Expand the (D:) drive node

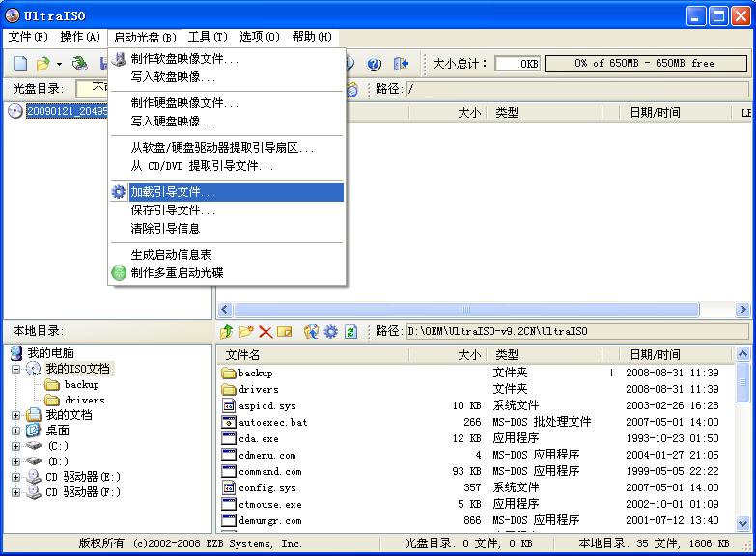point(15,461)
